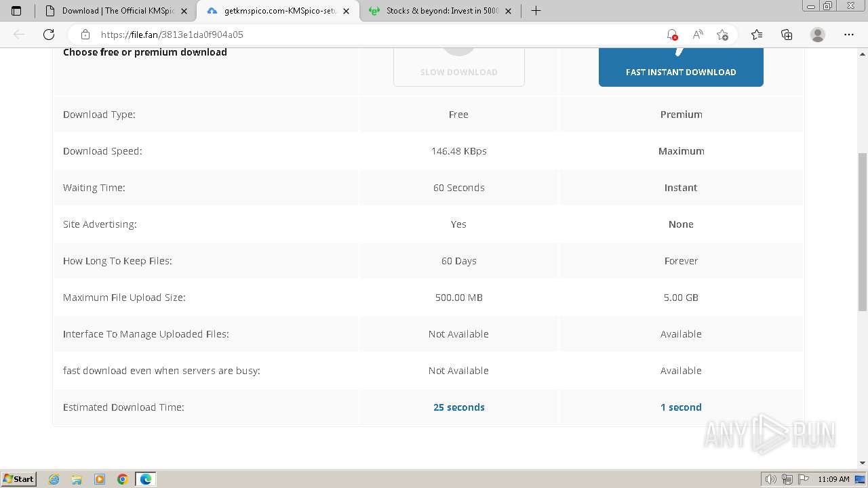Click the page vertical scrollbar thumb
This screenshot has width=868, height=488.
point(863,232)
